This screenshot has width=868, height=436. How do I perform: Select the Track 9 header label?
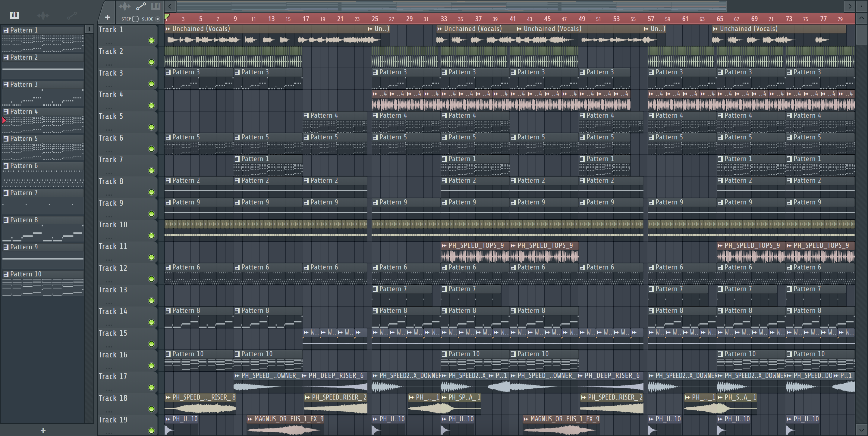(111, 203)
